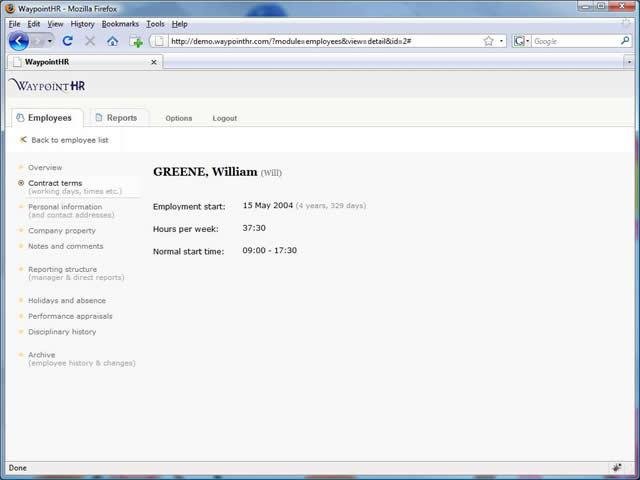Screen dimensions: 640x480
Task: Open the Help menu
Action: 179,24
